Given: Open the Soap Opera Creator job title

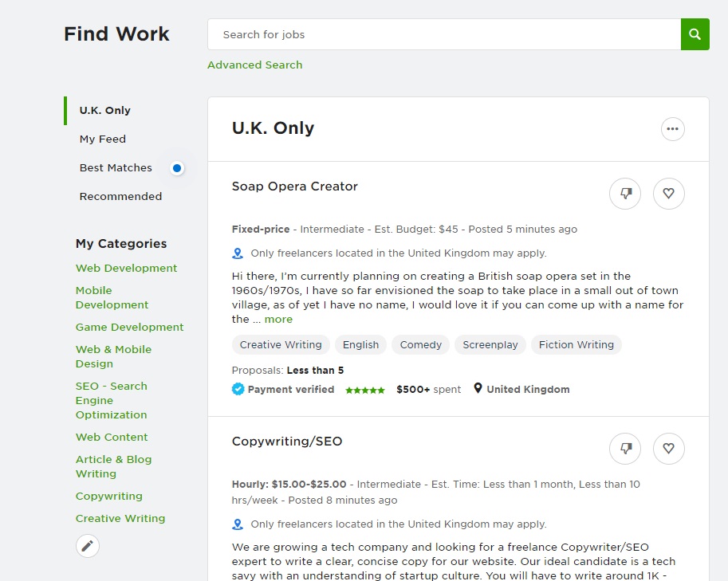Looking at the screenshot, I should tap(294, 186).
